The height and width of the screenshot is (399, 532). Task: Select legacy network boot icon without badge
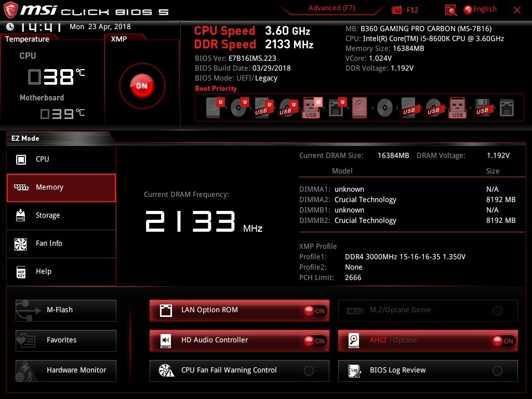pos(507,108)
